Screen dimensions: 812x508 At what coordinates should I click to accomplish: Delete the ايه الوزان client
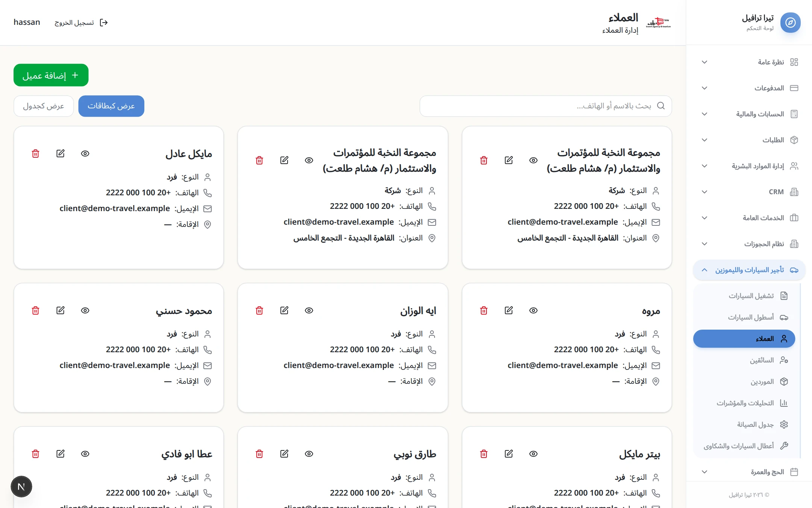click(x=259, y=310)
